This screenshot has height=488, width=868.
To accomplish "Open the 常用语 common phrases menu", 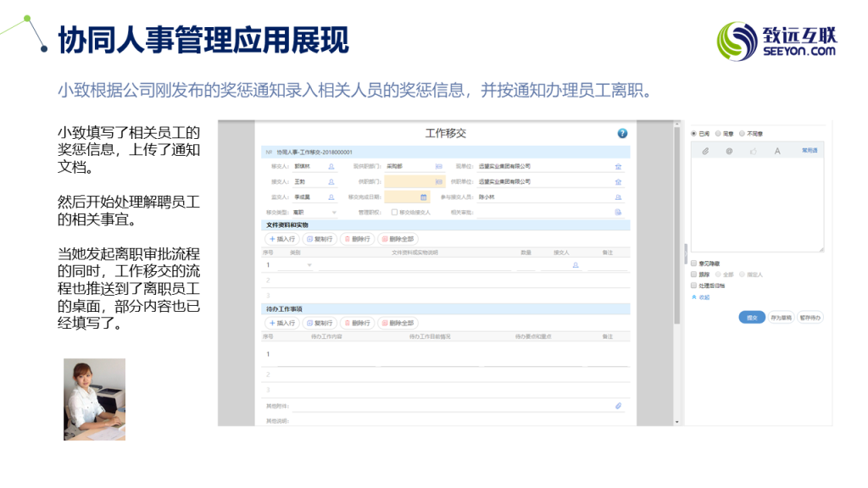I will pyautogui.click(x=810, y=150).
